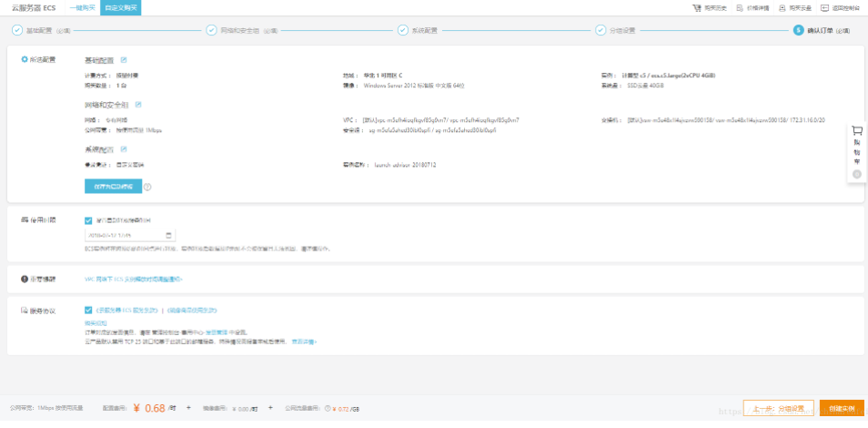
Task: Click the launch-advisor-20180712 instance name
Action: 405,165
